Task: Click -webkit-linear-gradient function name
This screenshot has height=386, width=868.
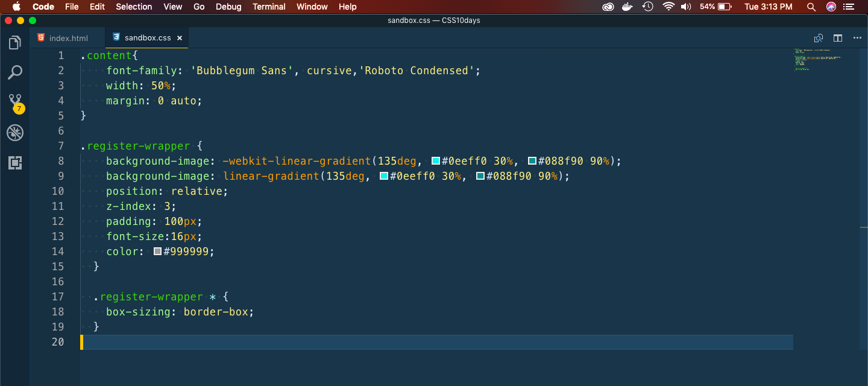Action: tap(297, 161)
